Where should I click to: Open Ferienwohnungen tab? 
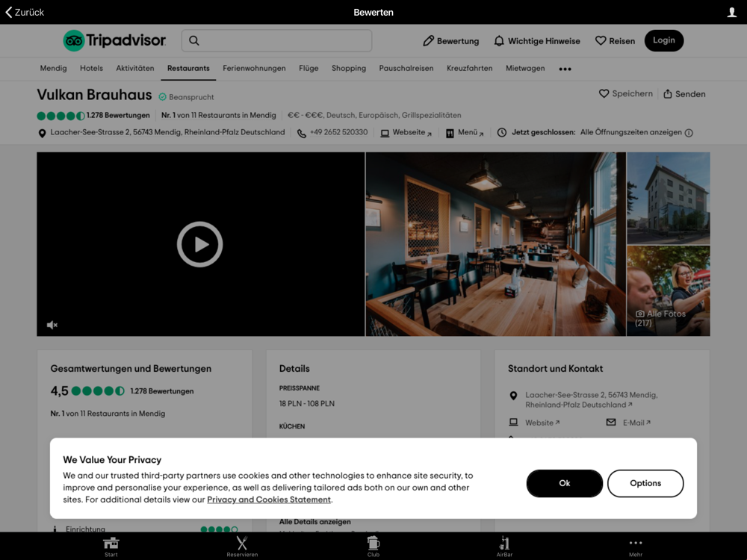(x=254, y=68)
